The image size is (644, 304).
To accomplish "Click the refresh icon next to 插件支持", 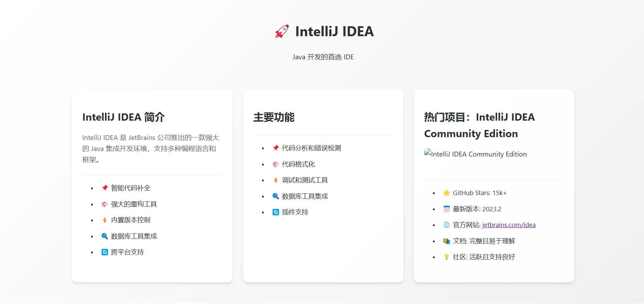I will (x=276, y=212).
